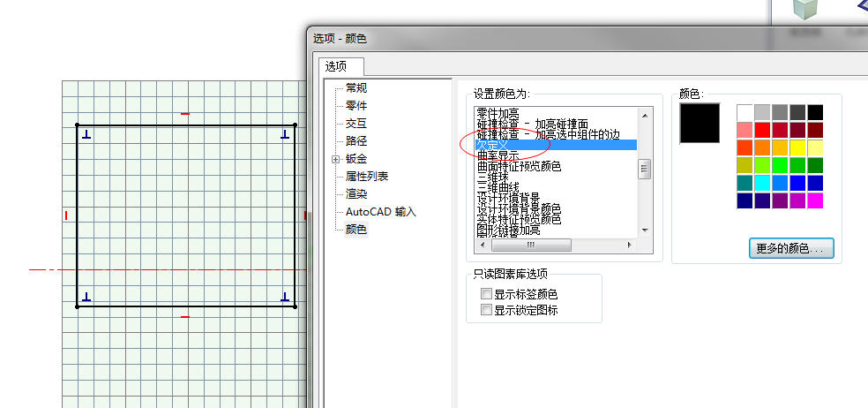Click red horizontal constraint mark on rectangle's top edge
The width and height of the screenshot is (868, 408).
[184, 114]
